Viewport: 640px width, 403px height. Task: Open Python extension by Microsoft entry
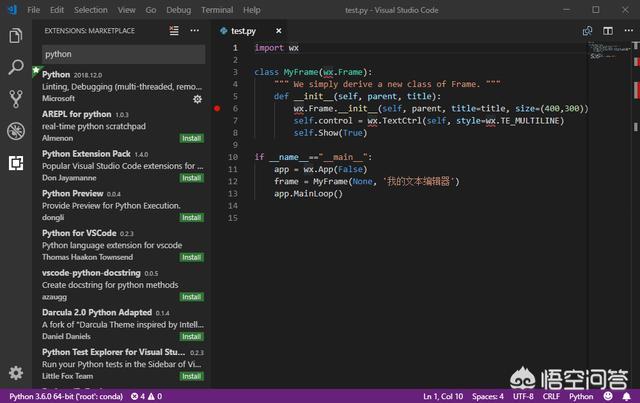click(x=121, y=86)
